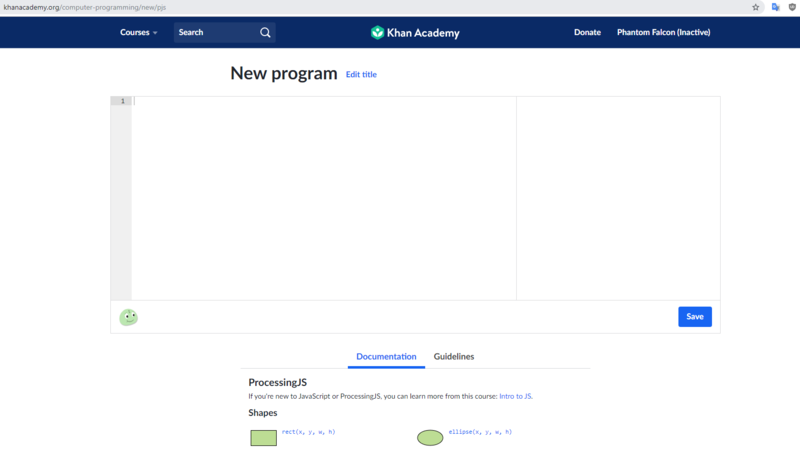800x450 pixels.
Task: Click the green ellipse shape icon
Action: pos(430,437)
